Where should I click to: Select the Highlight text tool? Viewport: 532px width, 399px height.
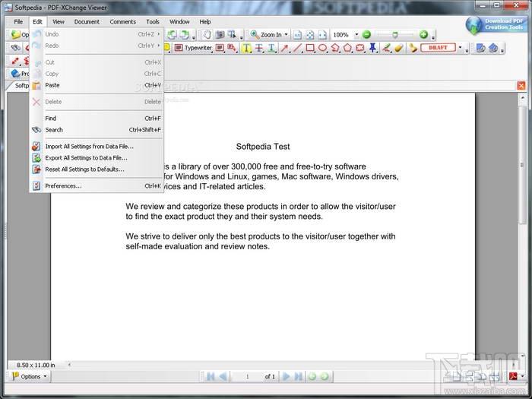pyautogui.click(x=246, y=48)
